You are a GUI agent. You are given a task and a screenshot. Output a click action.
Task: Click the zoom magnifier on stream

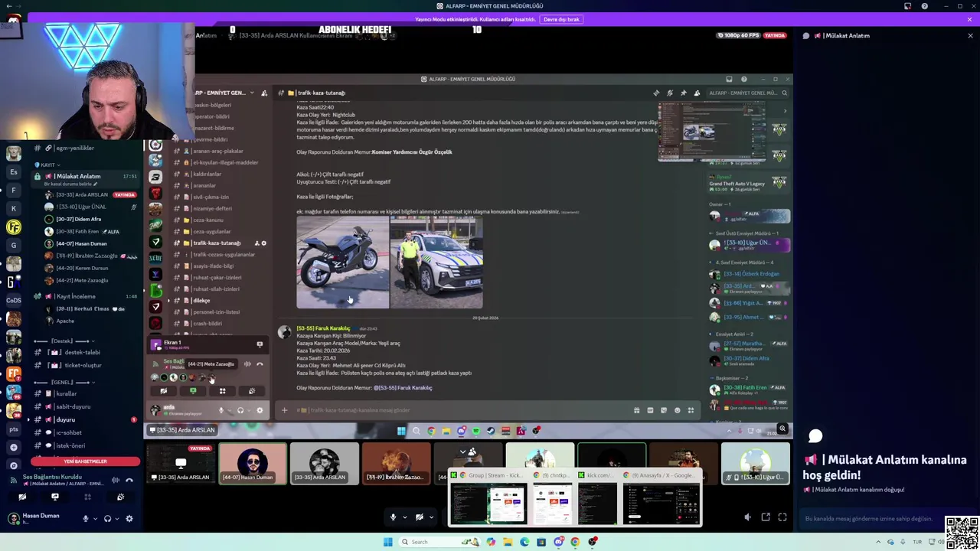tap(782, 429)
